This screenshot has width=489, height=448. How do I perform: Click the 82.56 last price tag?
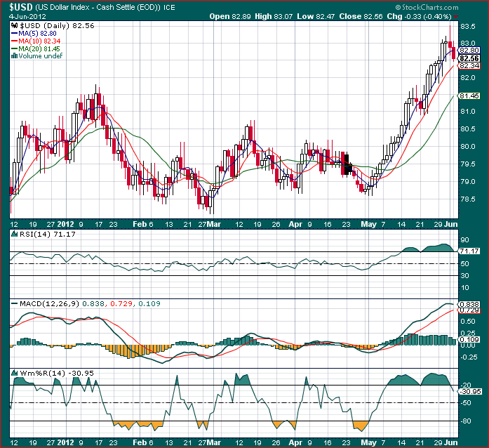click(x=469, y=58)
